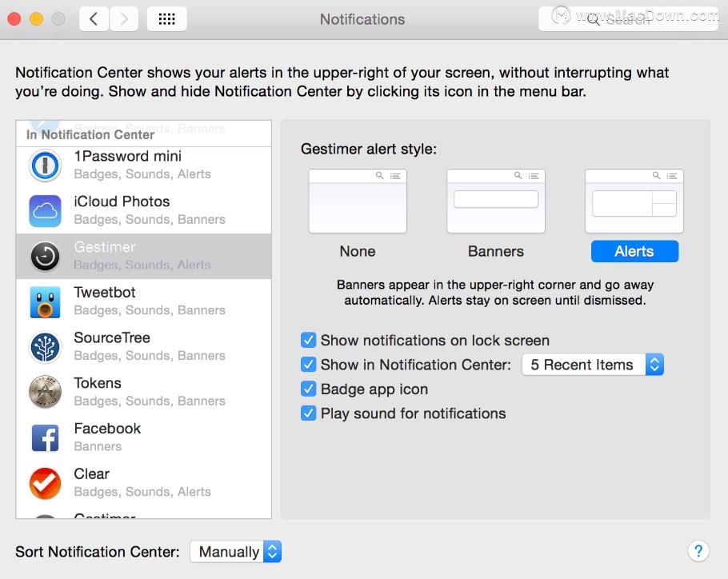Viewport: 728px width, 579px height.
Task: Show all preferences with grid button
Action: (x=166, y=19)
